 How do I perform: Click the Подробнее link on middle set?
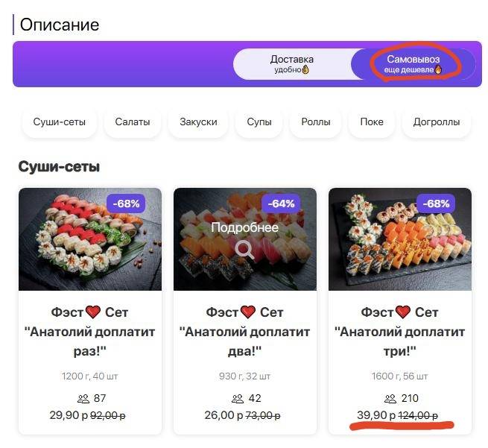(244, 227)
